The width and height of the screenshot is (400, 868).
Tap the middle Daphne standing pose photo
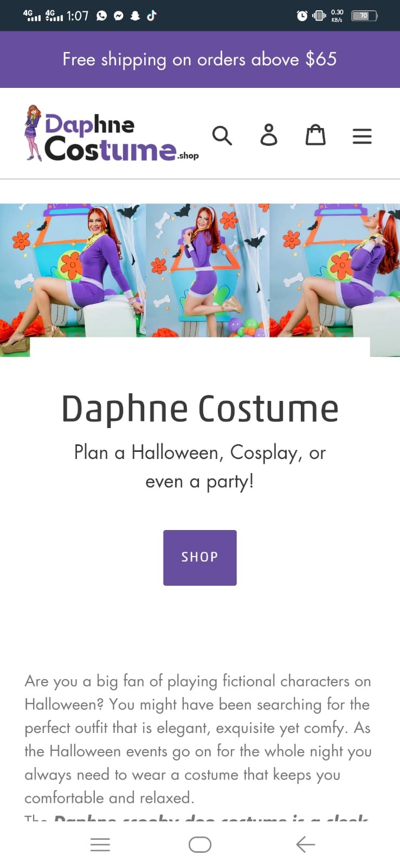point(208,270)
